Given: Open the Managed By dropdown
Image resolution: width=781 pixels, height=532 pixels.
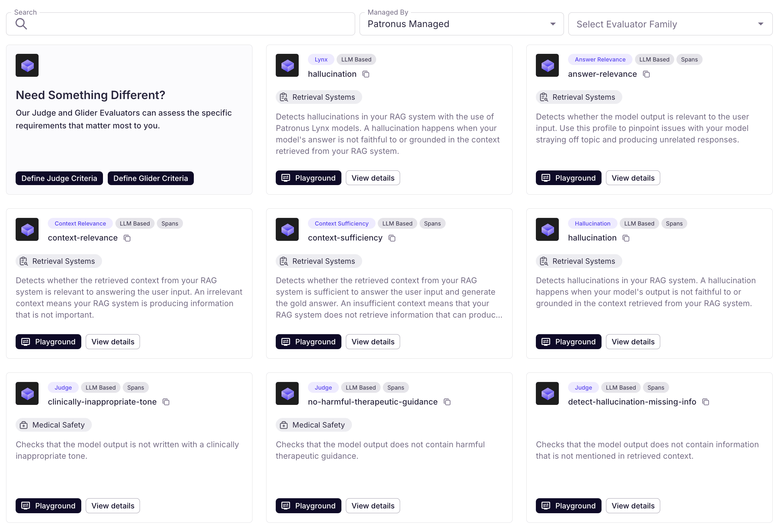Looking at the screenshot, I should (461, 24).
